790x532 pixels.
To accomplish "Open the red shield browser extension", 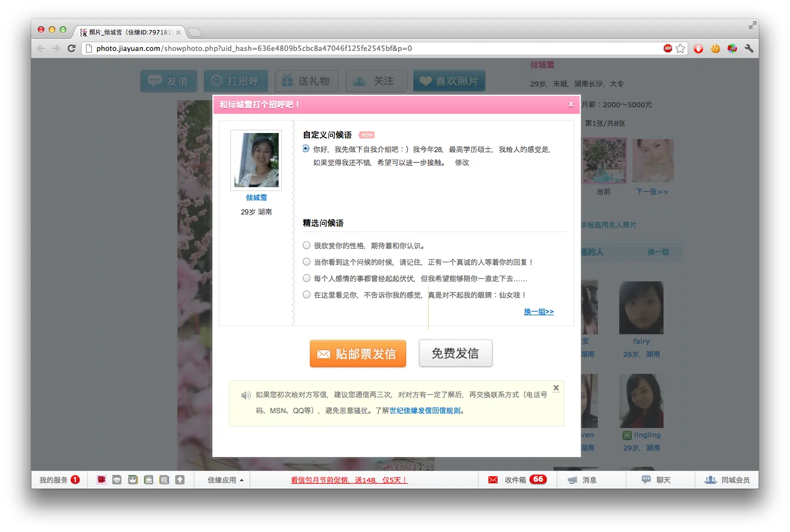I will click(x=699, y=48).
